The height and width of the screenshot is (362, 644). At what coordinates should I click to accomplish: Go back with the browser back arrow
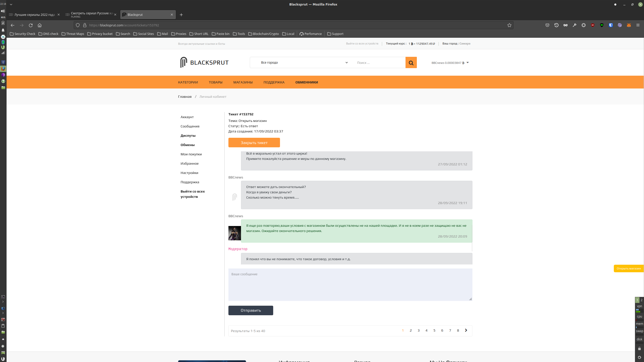coord(13,25)
